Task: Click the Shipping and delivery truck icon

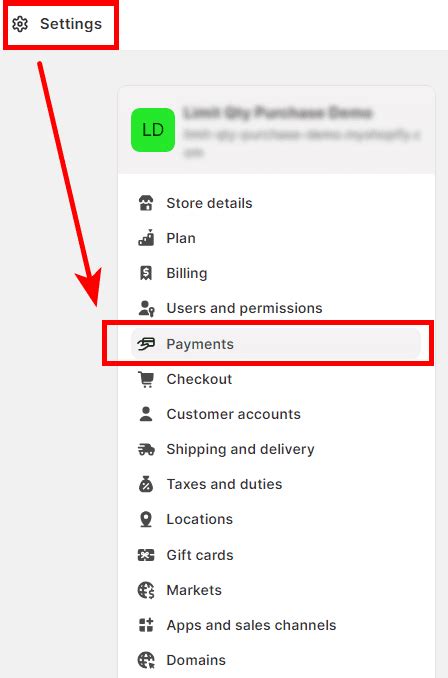Action: pos(146,449)
